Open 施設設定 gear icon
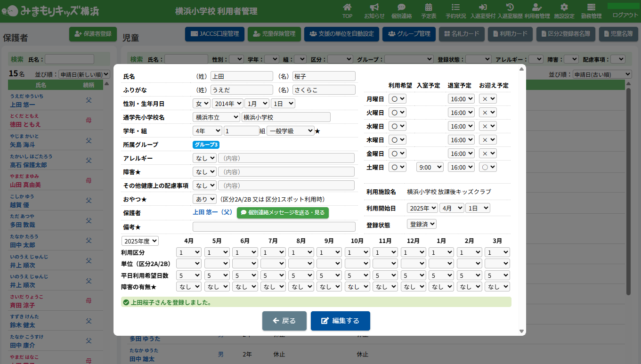Screen dimensions: 641x364 click(x=564, y=8)
